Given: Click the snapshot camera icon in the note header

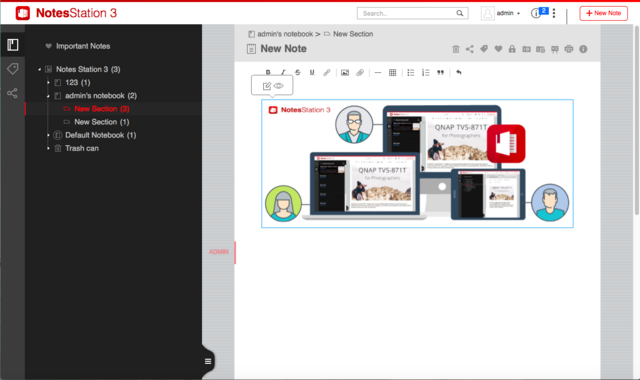Looking at the screenshot, I should [527, 49].
